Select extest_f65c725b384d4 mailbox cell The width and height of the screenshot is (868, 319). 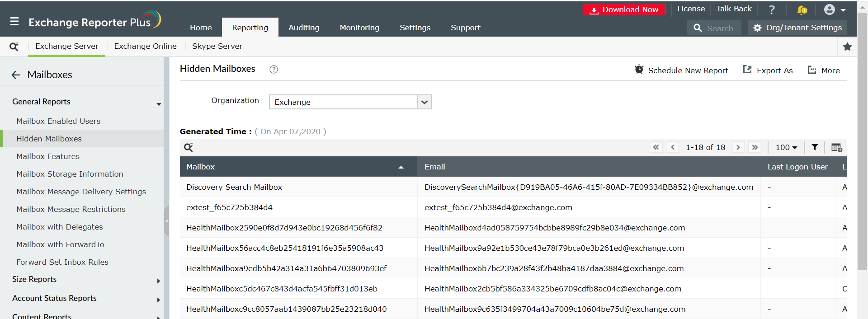(x=298, y=207)
